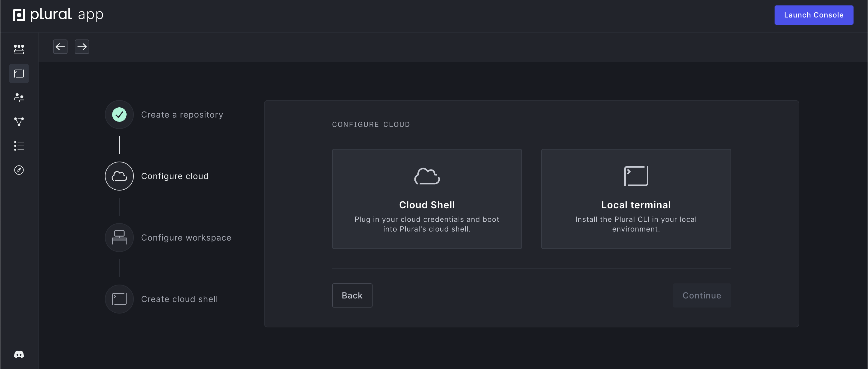Click the Back button
Screen dimensions: 868x369
(x=352, y=295)
